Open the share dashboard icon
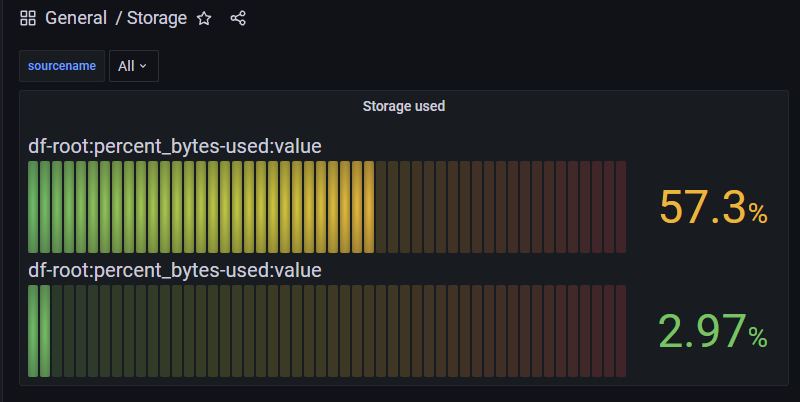This screenshot has height=402, width=800. coord(238,18)
